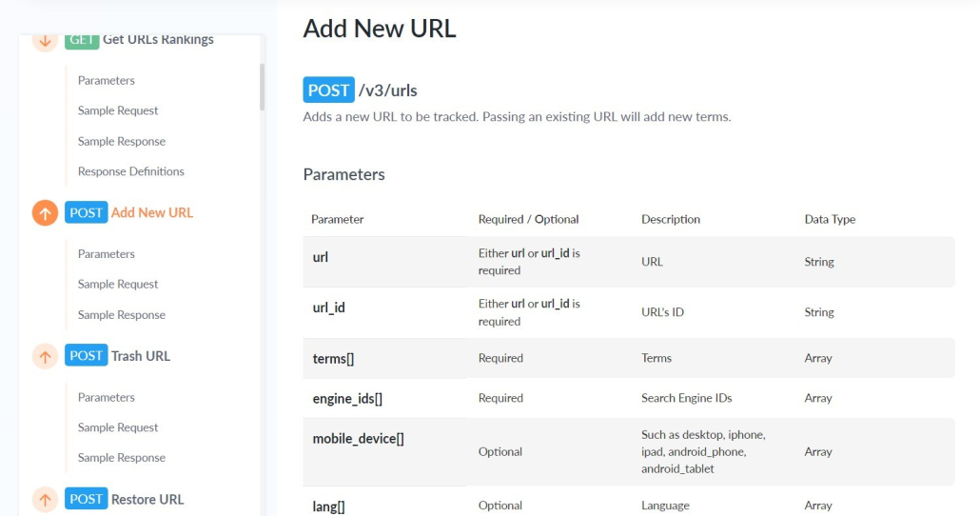Image resolution: width=980 pixels, height=516 pixels.
Task: Click the up-arrow circle icon beside Restore URL
Action: (x=45, y=499)
